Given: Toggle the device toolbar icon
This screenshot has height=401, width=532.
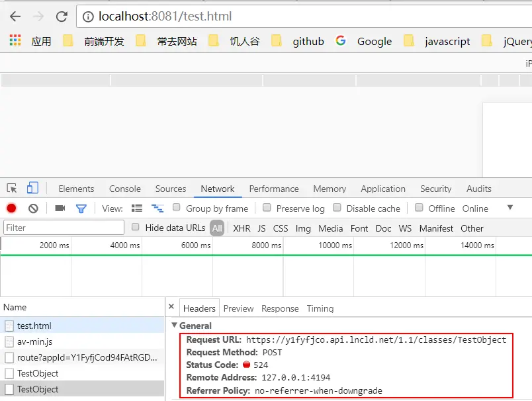Looking at the screenshot, I should click(x=32, y=188).
